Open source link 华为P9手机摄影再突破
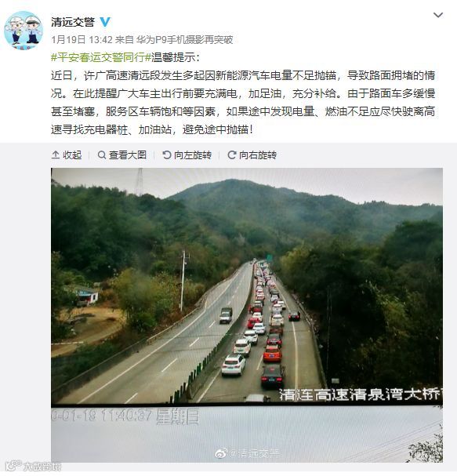Viewport: 457px width, 476px height. point(184,40)
